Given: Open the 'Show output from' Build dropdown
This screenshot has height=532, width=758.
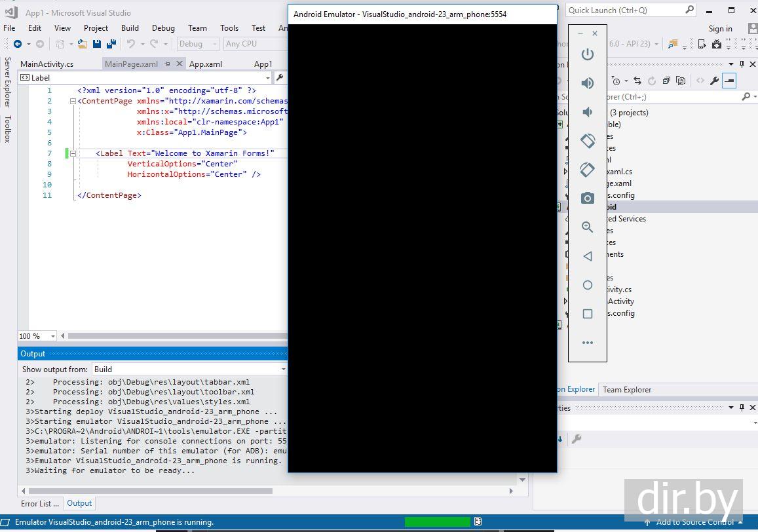Looking at the screenshot, I should [189, 370].
